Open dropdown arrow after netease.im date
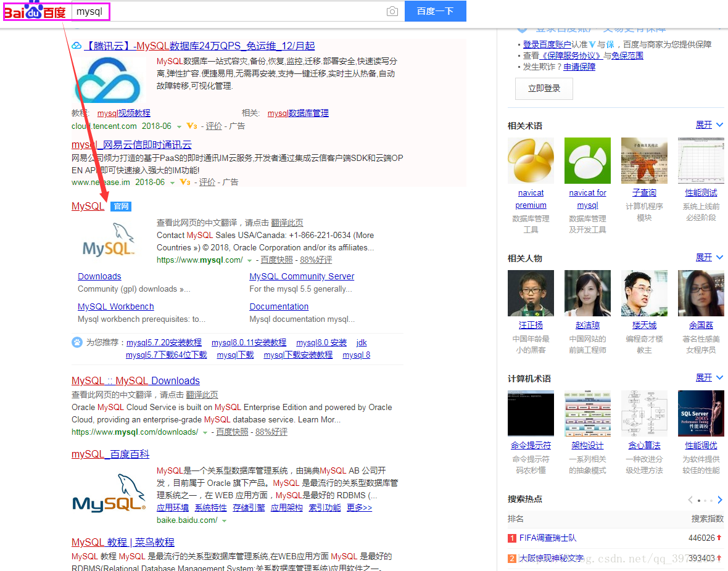The image size is (728, 571). [172, 183]
